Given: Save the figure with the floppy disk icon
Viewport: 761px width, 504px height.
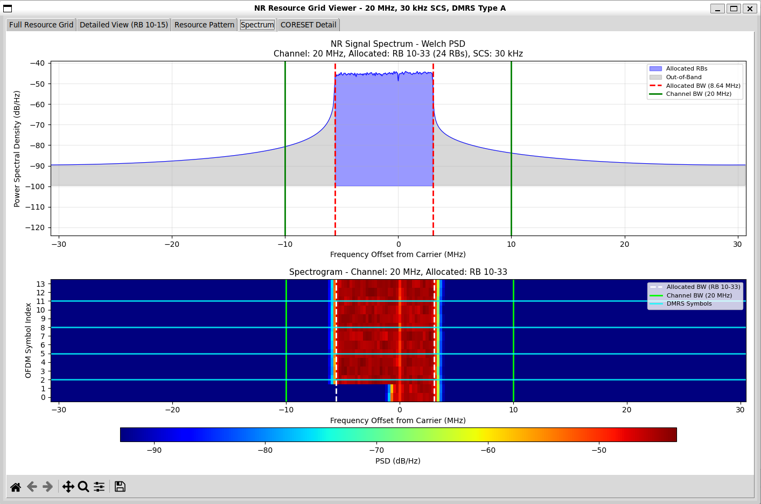Looking at the screenshot, I should (x=120, y=486).
